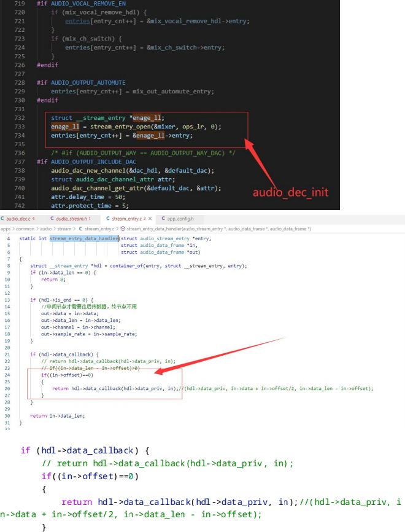This screenshot has width=405, height=532.
Task: Click 'stream_entry_open' call on line 733
Action: tap(119, 127)
